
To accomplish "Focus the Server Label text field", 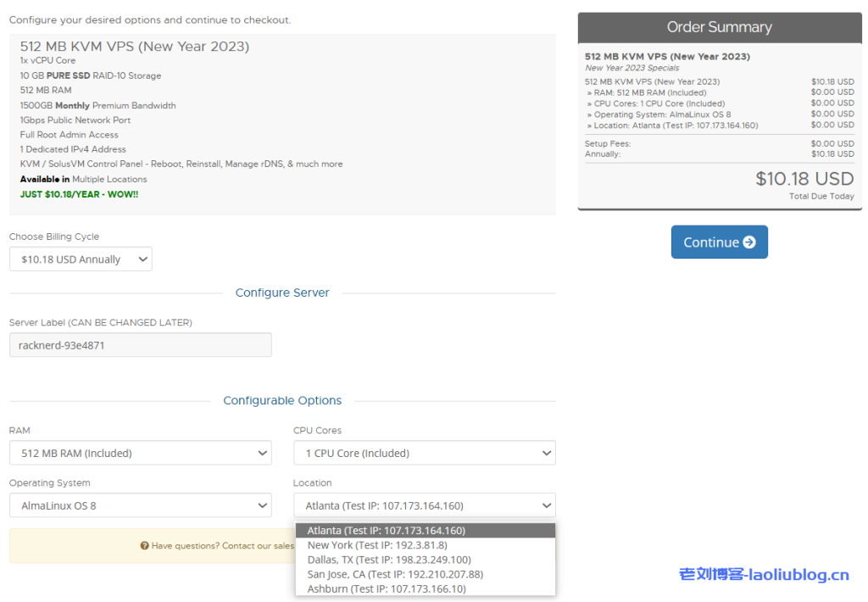I will coord(140,345).
